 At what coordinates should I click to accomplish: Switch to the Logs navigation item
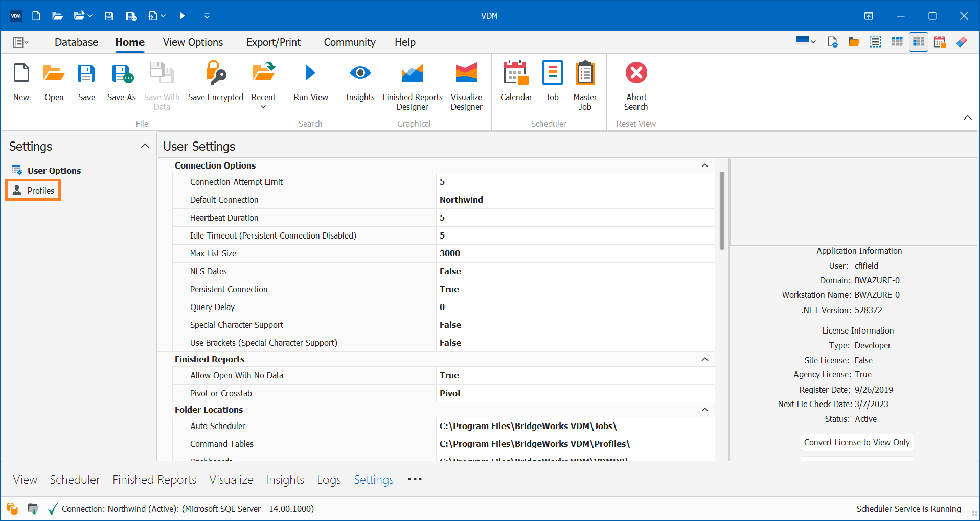point(329,480)
